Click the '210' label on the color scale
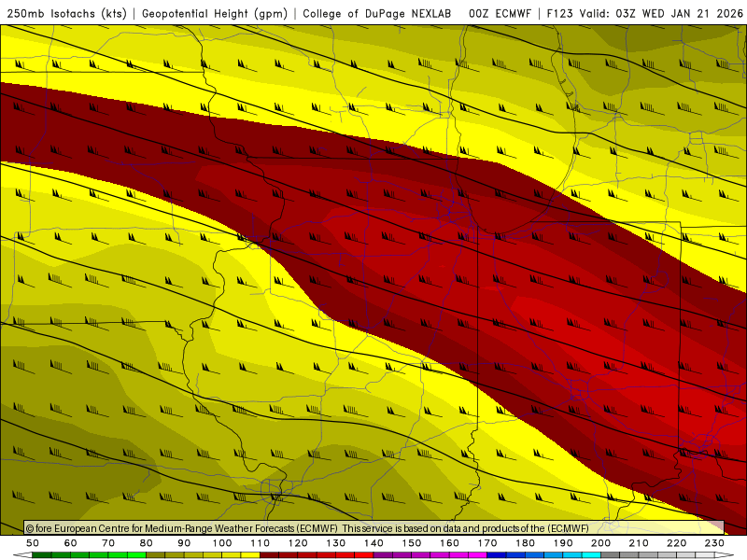The width and height of the screenshot is (747, 560). (x=639, y=543)
